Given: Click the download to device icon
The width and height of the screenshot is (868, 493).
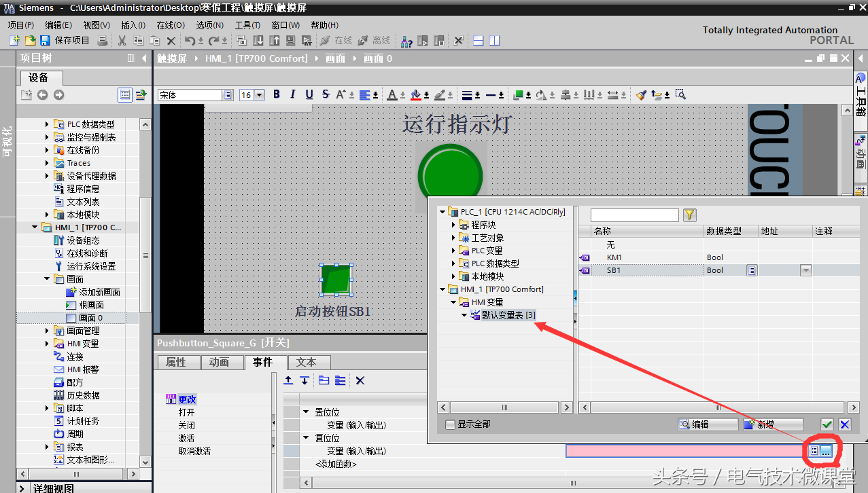Looking at the screenshot, I should pyautogui.click(x=258, y=41).
